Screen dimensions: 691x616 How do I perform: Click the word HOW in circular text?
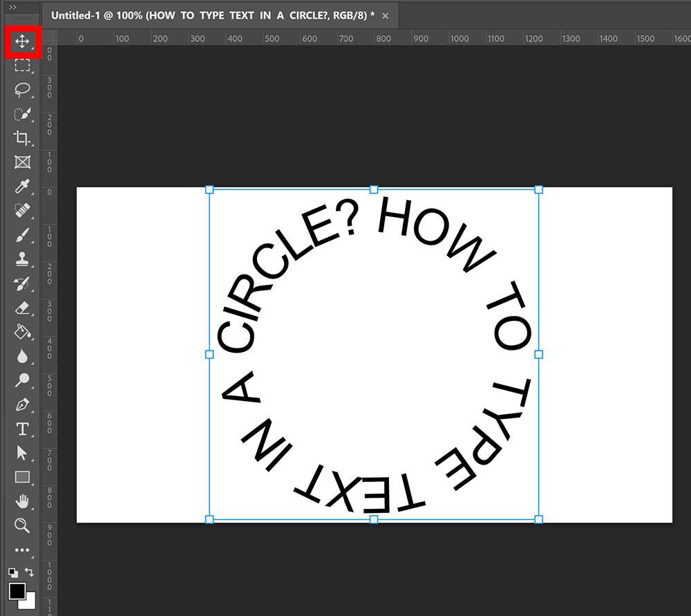click(x=436, y=234)
